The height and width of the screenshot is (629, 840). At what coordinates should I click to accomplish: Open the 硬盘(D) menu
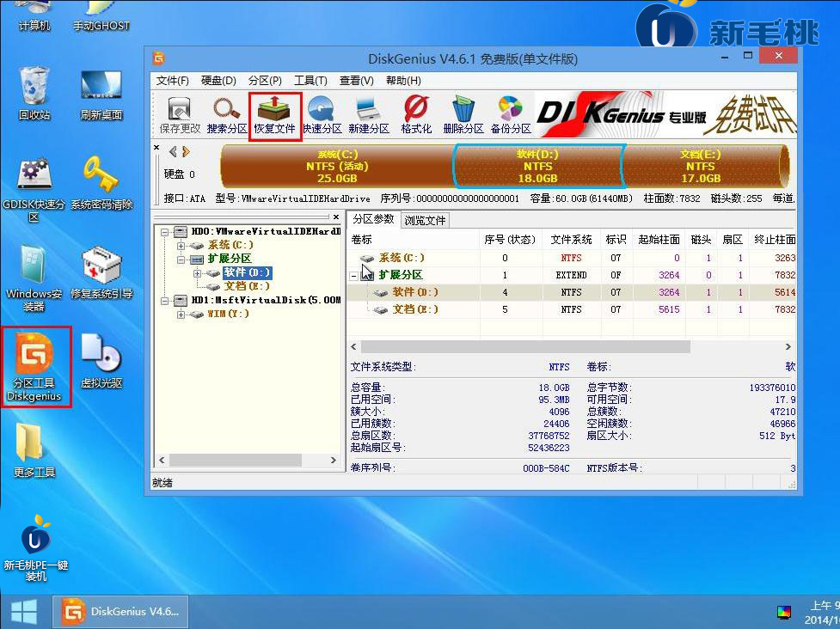point(218,80)
